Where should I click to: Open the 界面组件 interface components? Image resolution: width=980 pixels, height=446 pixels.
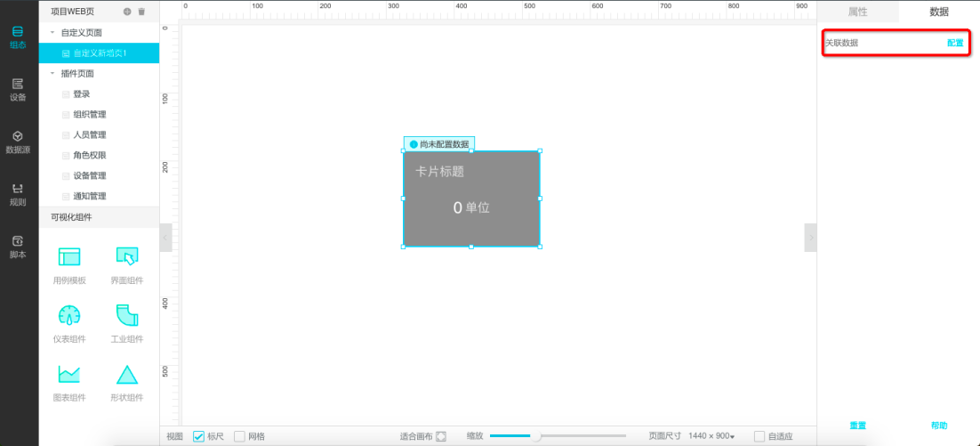click(x=127, y=265)
